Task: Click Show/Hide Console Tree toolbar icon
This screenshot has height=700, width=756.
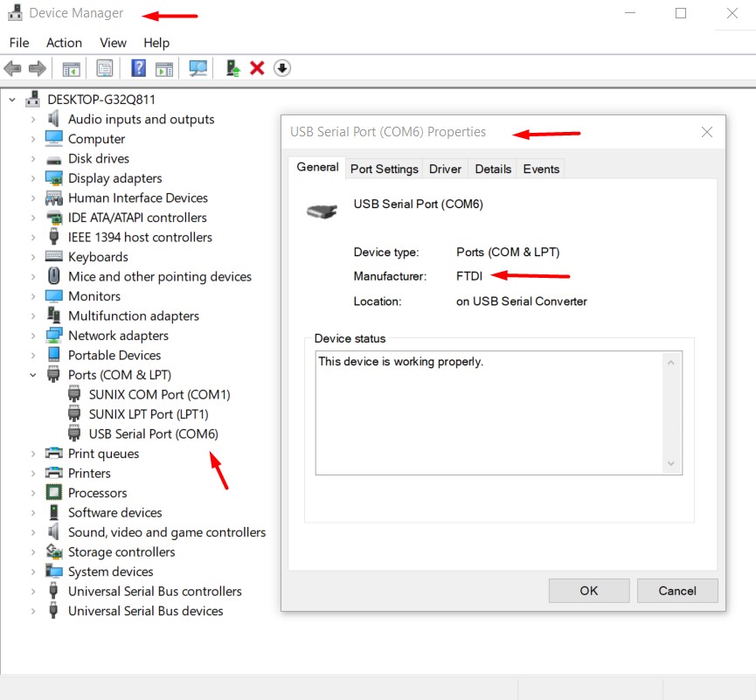Action: click(x=72, y=68)
